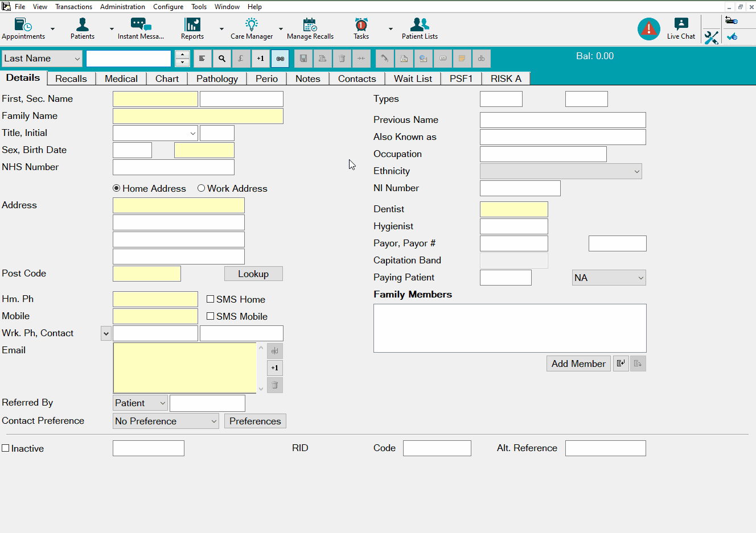
Task: Expand the Reports arrow menu
Action: [221, 29]
